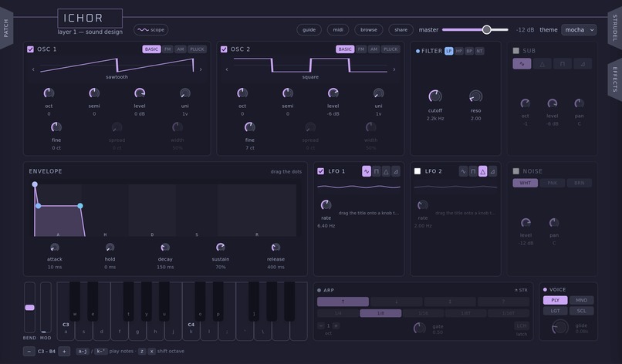This screenshot has width=622, height=364.
Task: Shift keyboard range up with plus button
Action: point(64,351)
